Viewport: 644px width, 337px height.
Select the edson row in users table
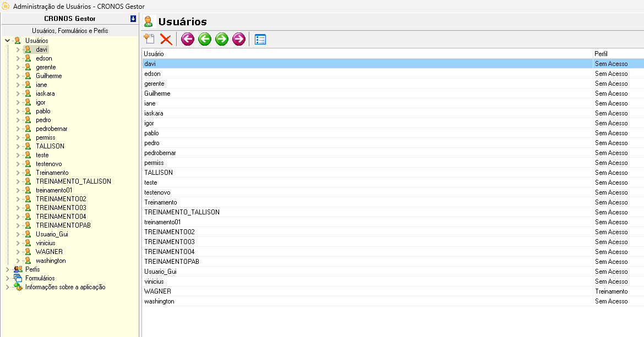(393, 74)
